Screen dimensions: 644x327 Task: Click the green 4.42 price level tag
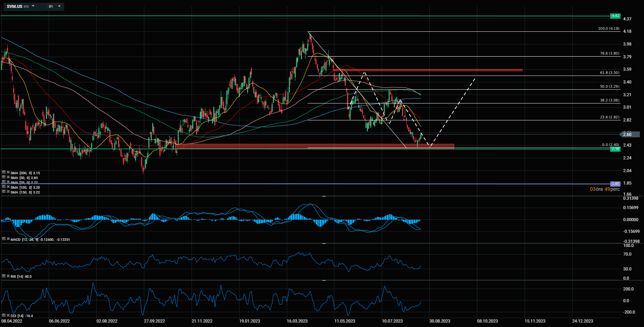[615, 16]
